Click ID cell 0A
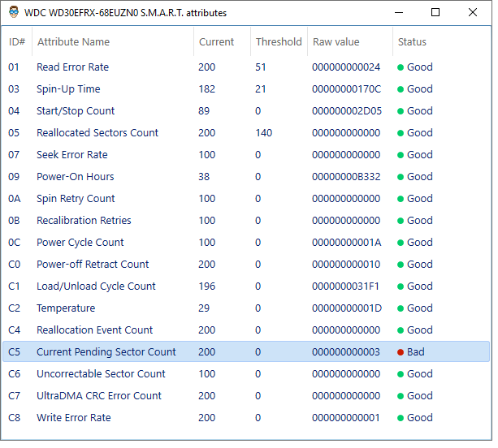Viewport: 498px width, 448px height. coord(15,198)
